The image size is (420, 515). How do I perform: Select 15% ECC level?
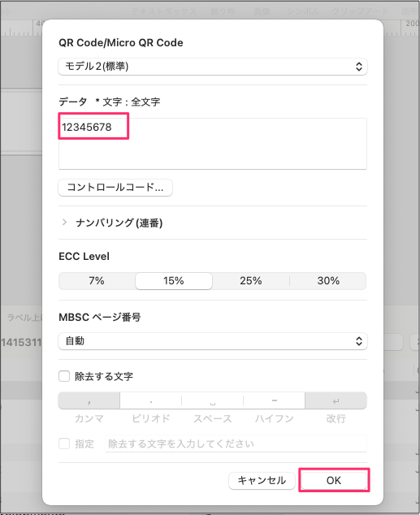click(174, 281)
